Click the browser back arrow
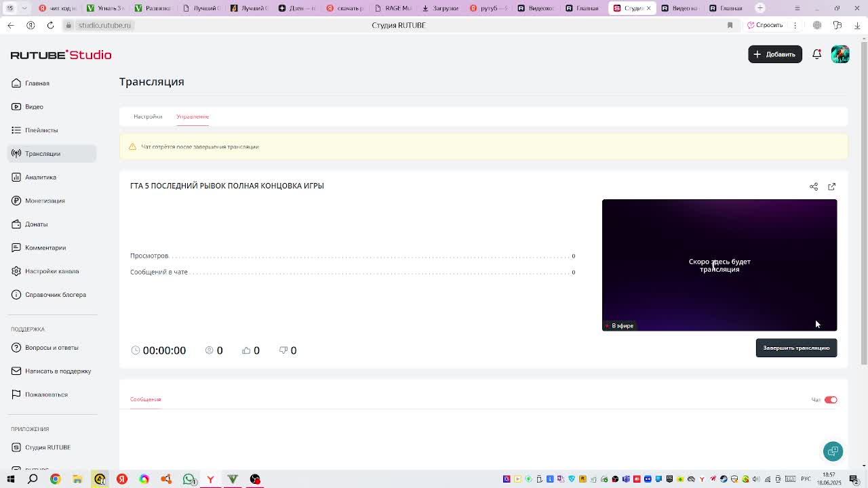Viewport: 868px width, 488px height. [x=10, y=25]
